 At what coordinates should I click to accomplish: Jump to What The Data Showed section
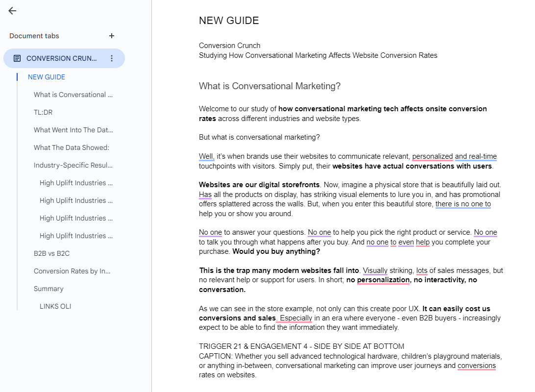(72, 147)
